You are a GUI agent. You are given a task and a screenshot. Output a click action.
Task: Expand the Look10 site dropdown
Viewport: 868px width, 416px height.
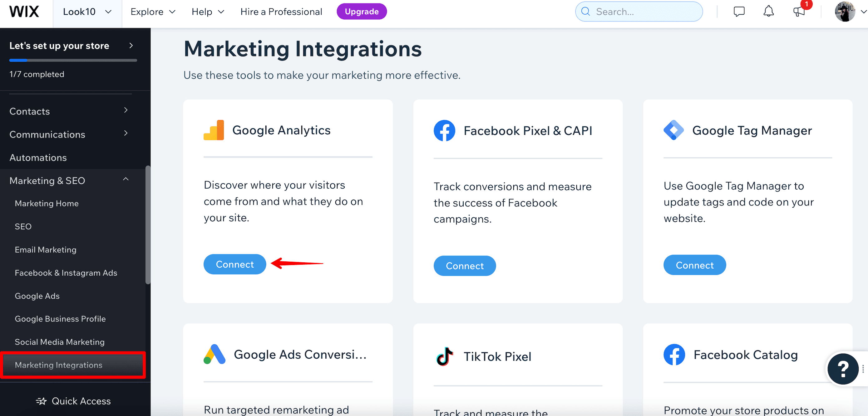pyautogui.click(x=86, y=12)
